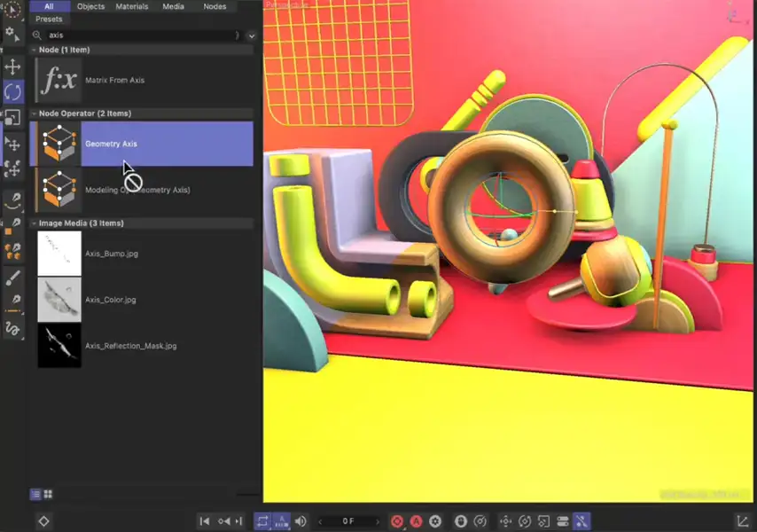This screenshot has width=757, height=532.
Task: Choose the Live Selection arrow tool
Action: pyautogui.click(x=12, y=11)
